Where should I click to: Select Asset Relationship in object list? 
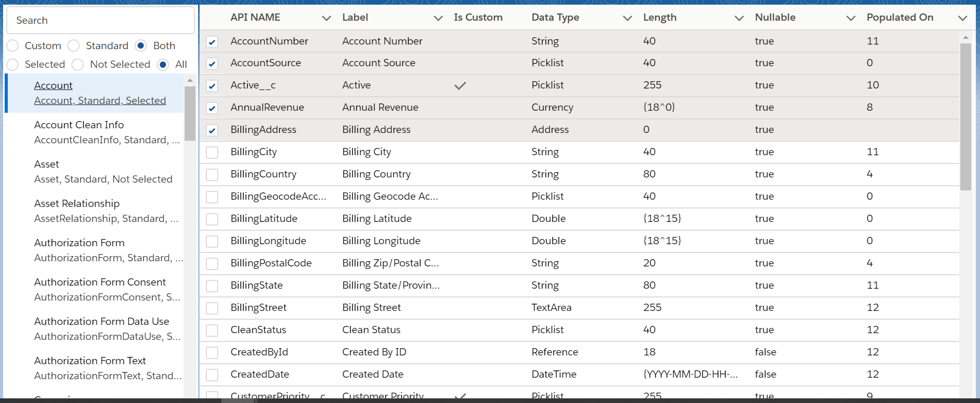(x=77, y=203)
